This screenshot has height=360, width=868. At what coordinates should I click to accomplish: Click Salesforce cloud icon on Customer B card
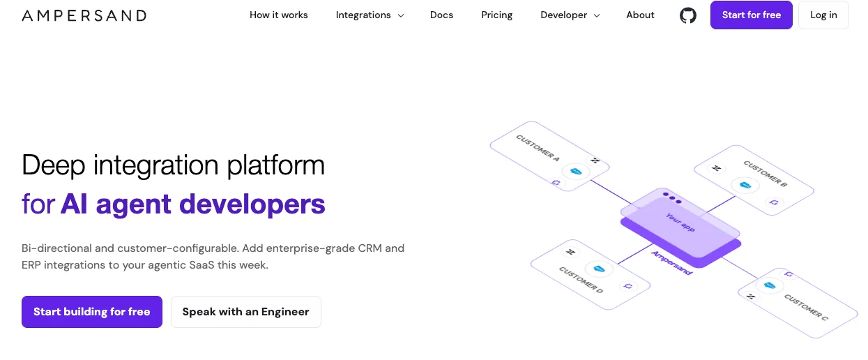(745, 186)
